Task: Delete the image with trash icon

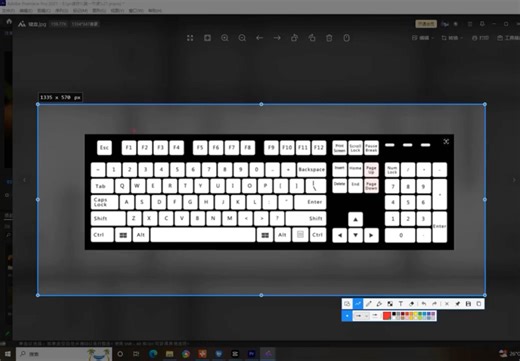Action: coord(329,38)
